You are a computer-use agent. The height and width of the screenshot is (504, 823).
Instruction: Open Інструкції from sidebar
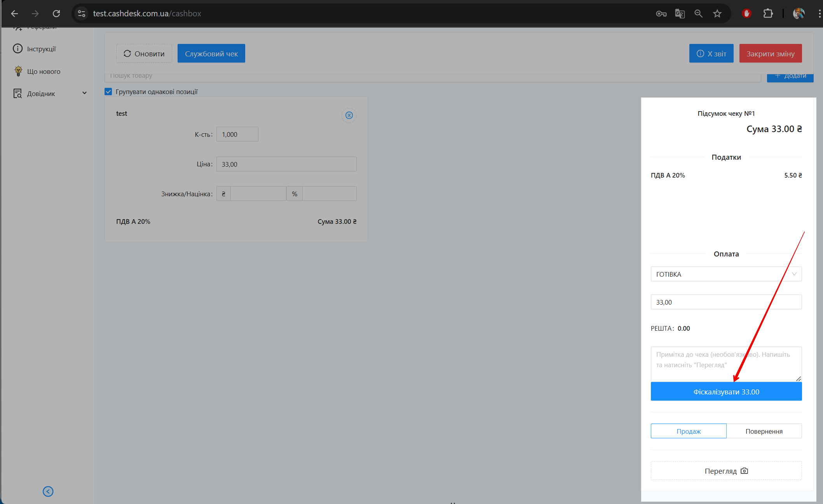41,49
